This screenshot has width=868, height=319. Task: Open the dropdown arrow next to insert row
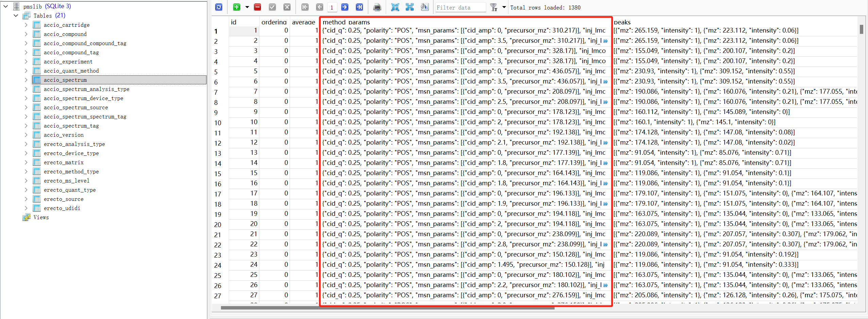pyautogui.click(x=247, y=7)
